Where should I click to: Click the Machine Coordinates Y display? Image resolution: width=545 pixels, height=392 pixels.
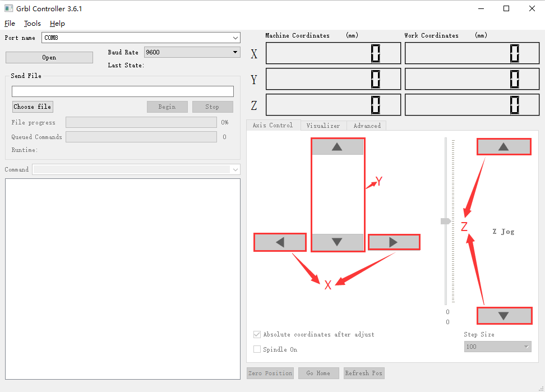[333, 79]
